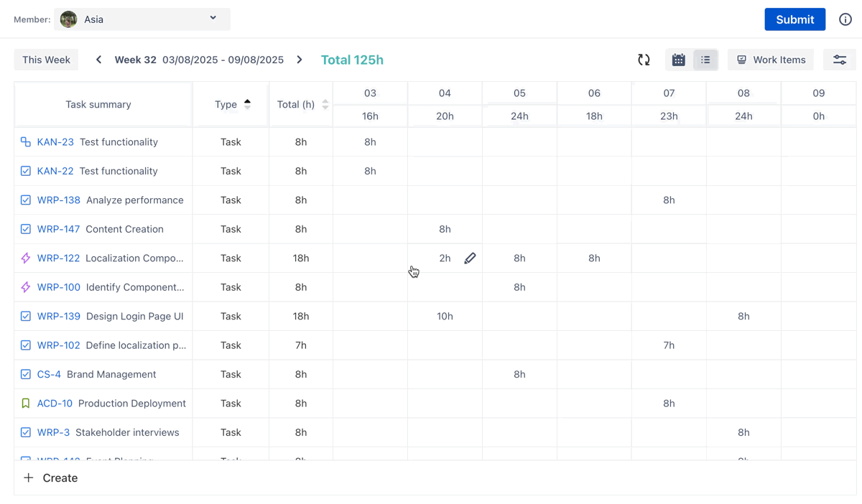Switch to calendar view
Viewport: 862px width, 504px height.
tap(678, 60)
